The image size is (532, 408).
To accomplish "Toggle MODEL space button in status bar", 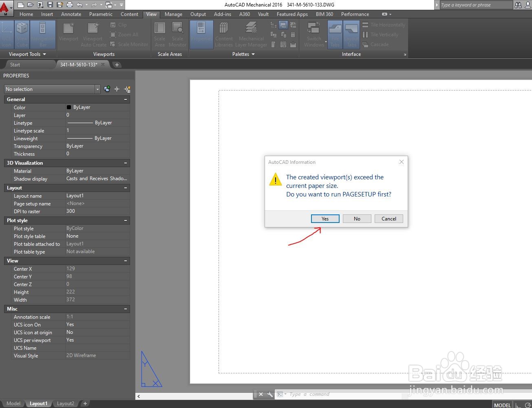I will [502, 405].
